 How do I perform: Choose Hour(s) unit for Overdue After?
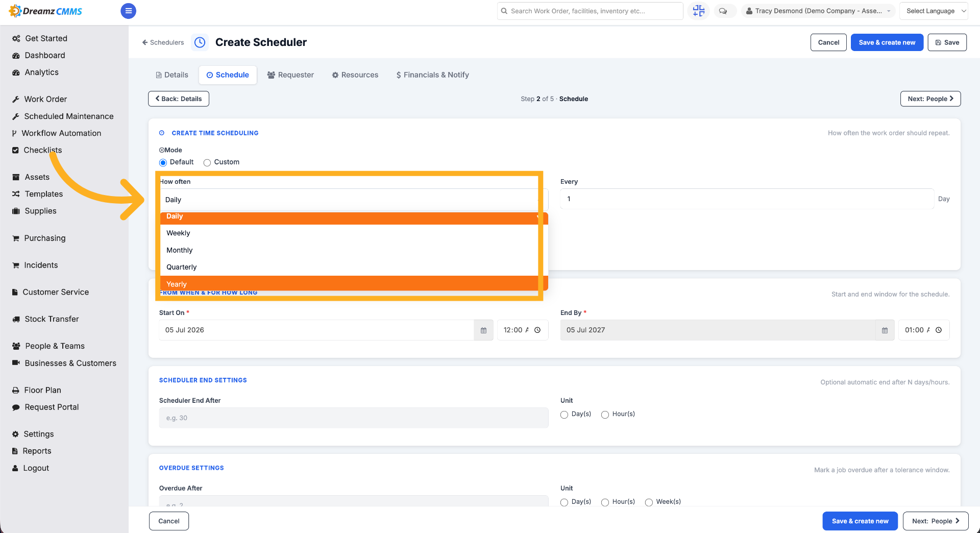click(605, 502)
